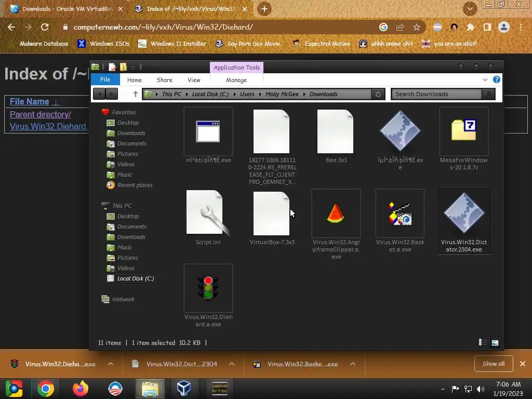Click the Search Downloads input field

pyautogui.click(x=436, y=95)
